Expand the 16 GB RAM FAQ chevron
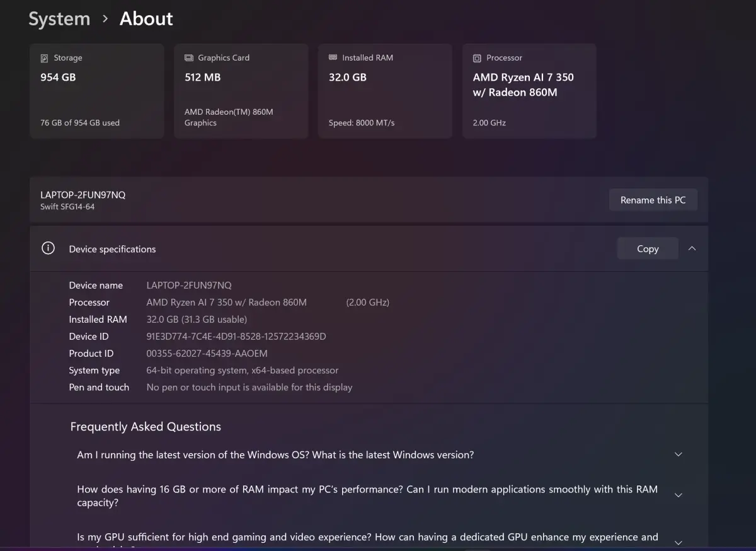 point(679,496)
